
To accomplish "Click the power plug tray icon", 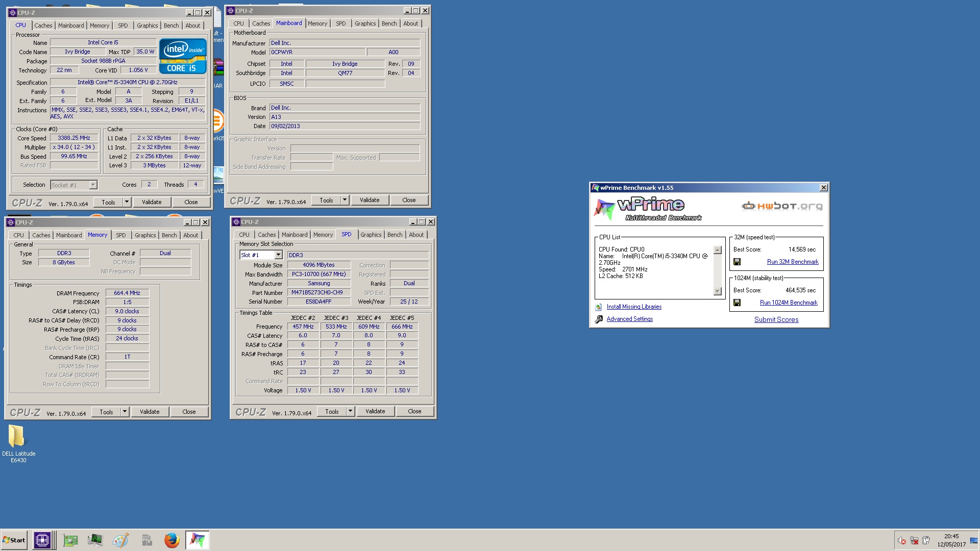I will pos(926,541).
